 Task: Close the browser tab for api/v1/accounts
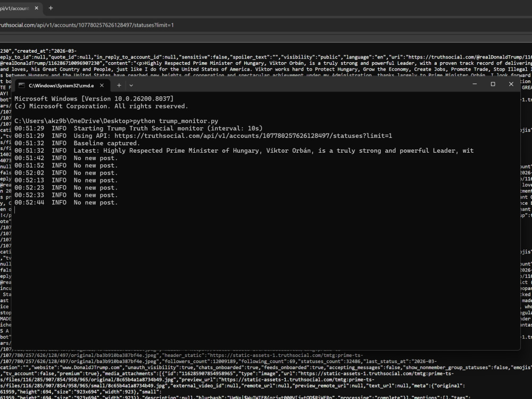point(37,8)
